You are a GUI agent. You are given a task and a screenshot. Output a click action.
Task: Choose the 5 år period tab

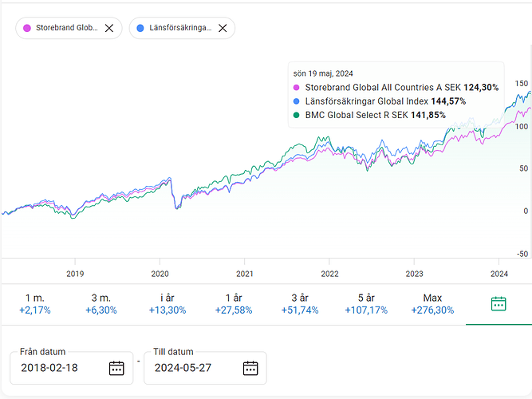(x=366, y=303)
